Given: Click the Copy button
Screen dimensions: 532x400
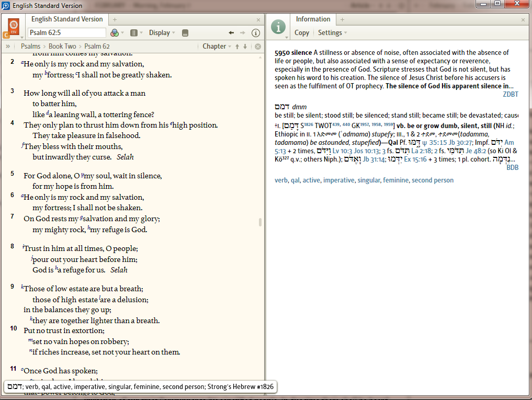Looking at the screenshot, I should pyautogui.click(x=302, y=33).
